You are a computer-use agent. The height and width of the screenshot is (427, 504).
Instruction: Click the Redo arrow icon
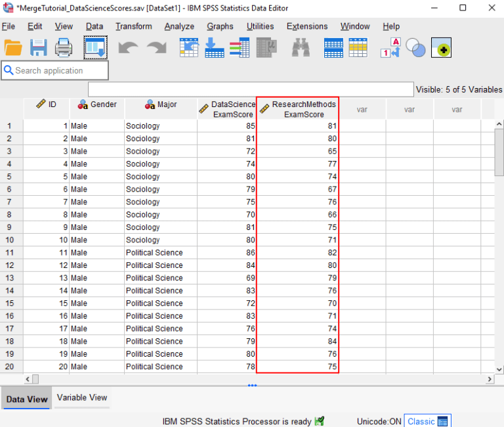click(157, 48)
